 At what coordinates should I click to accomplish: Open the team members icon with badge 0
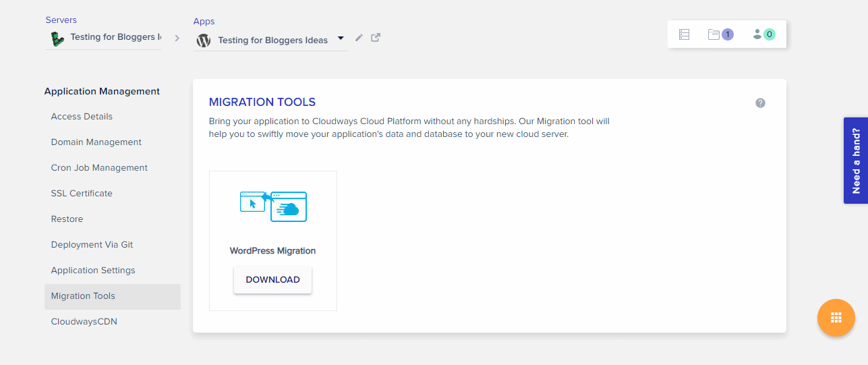(x=763, y=34)
